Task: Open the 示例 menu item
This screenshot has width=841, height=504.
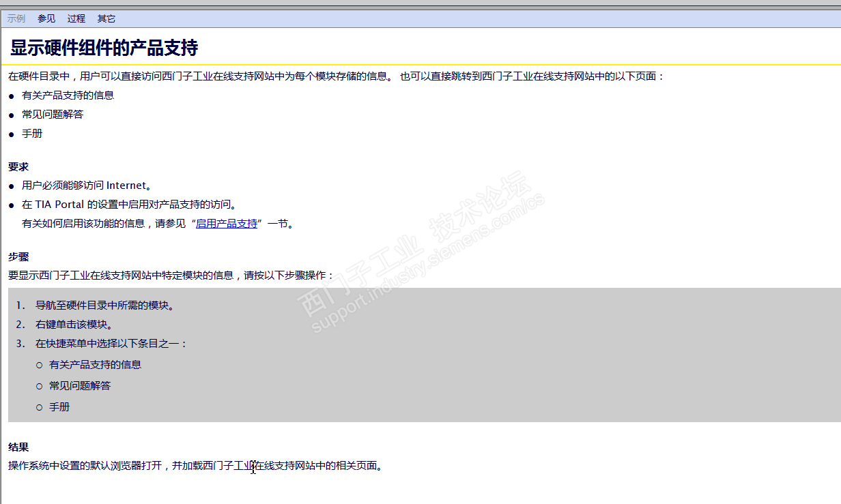Action: [x=16, y=19]
